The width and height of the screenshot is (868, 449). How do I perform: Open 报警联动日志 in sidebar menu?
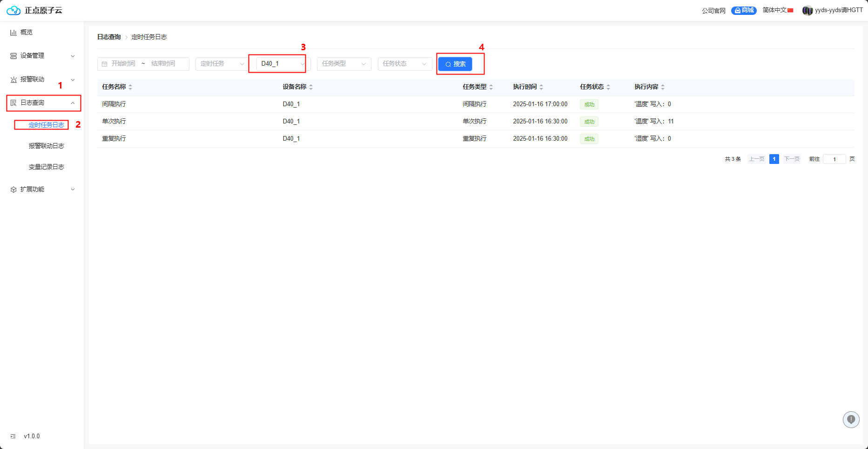point(47,146)
